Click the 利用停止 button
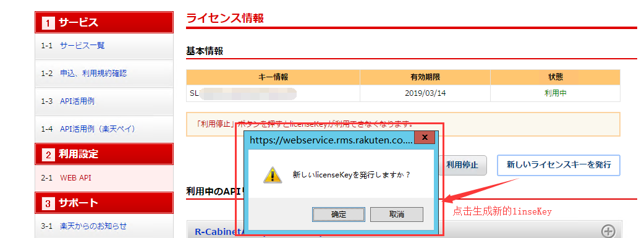 click(x=462, y=165)
